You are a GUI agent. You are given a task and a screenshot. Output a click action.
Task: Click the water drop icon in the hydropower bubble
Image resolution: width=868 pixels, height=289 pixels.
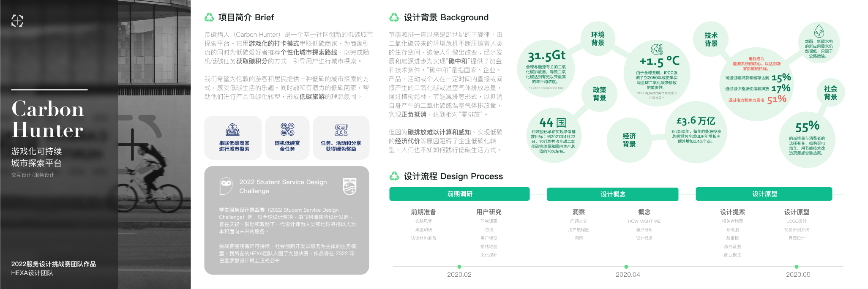(819, 31)
